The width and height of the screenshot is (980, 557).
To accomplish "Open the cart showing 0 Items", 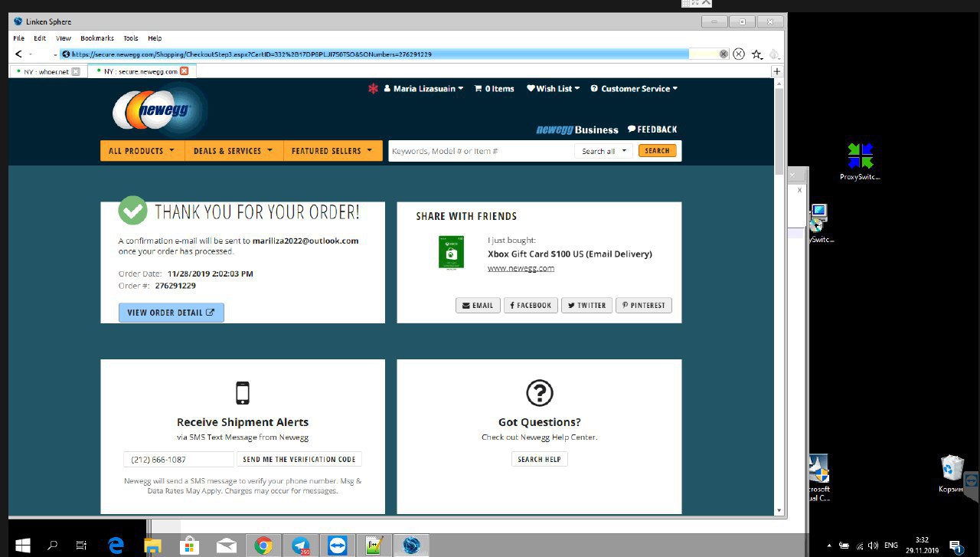I will pyautogui.click(x=494, y=89).
